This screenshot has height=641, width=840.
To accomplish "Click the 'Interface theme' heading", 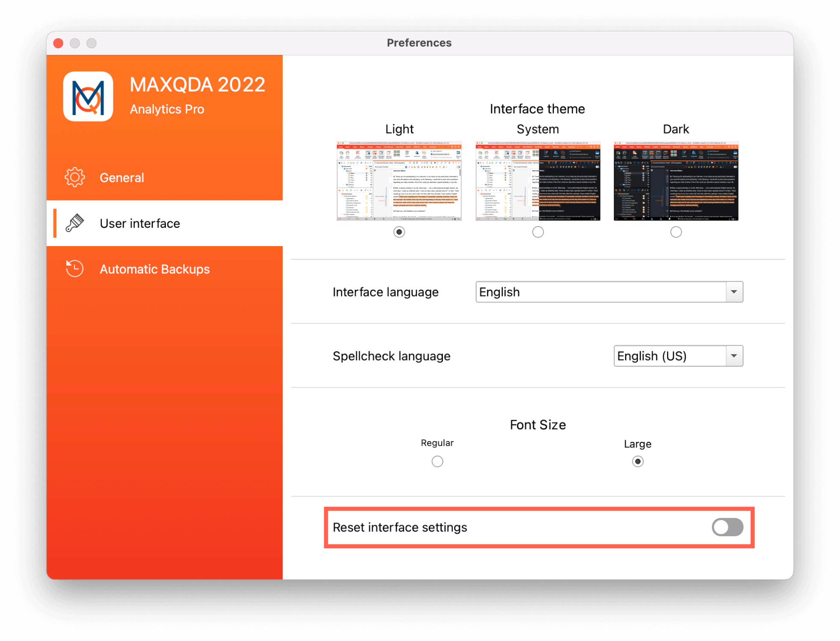I will click(x=537, y=109).
